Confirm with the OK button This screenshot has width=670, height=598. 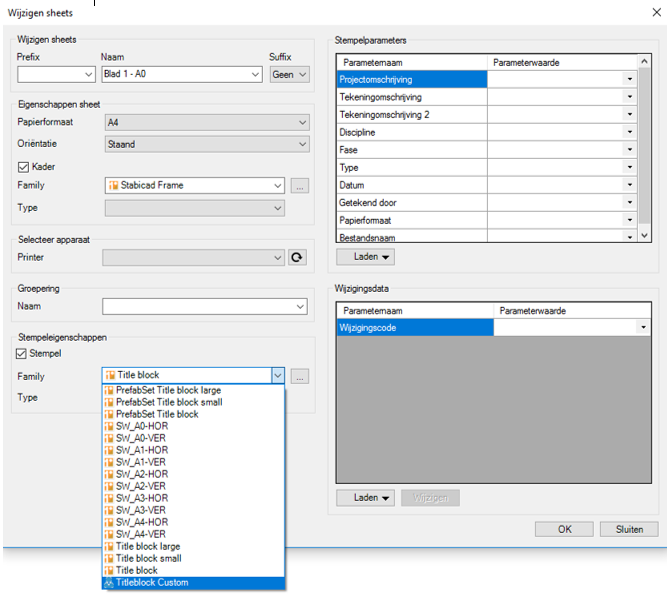tap(564, 529)
